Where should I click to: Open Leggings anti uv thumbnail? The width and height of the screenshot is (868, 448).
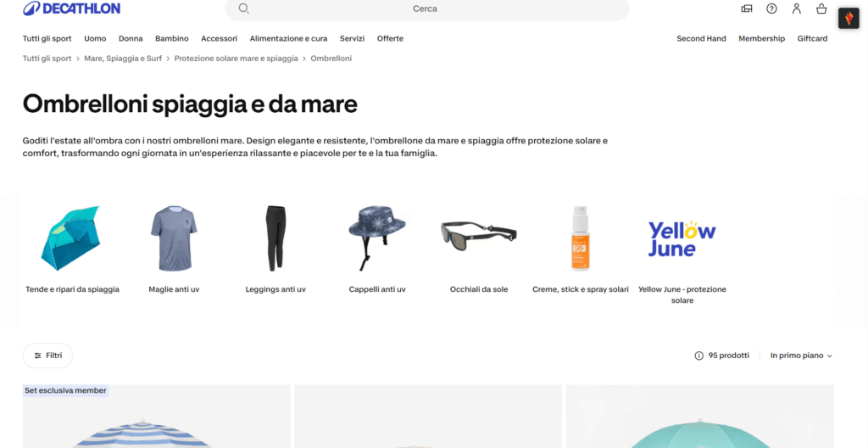point(275,238)
